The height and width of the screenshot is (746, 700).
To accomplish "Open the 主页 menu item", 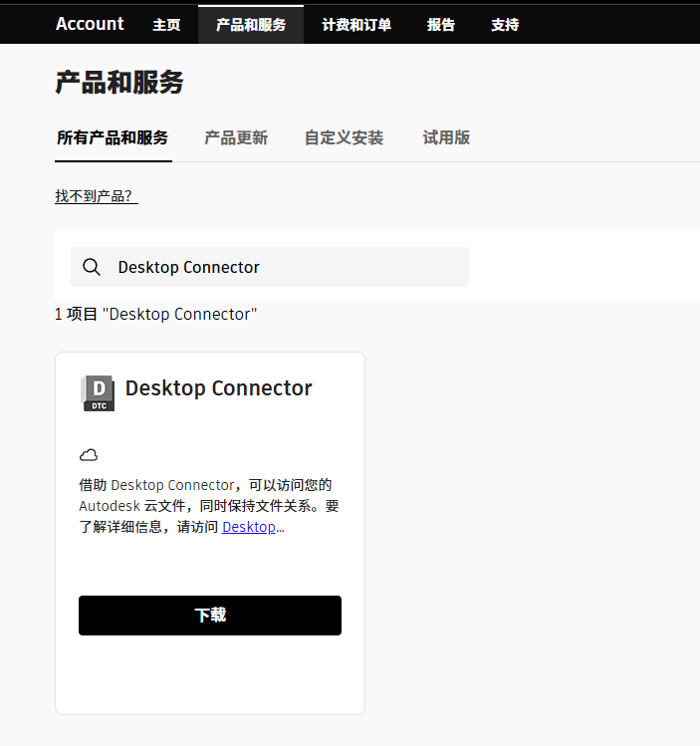I will [166, 25].
